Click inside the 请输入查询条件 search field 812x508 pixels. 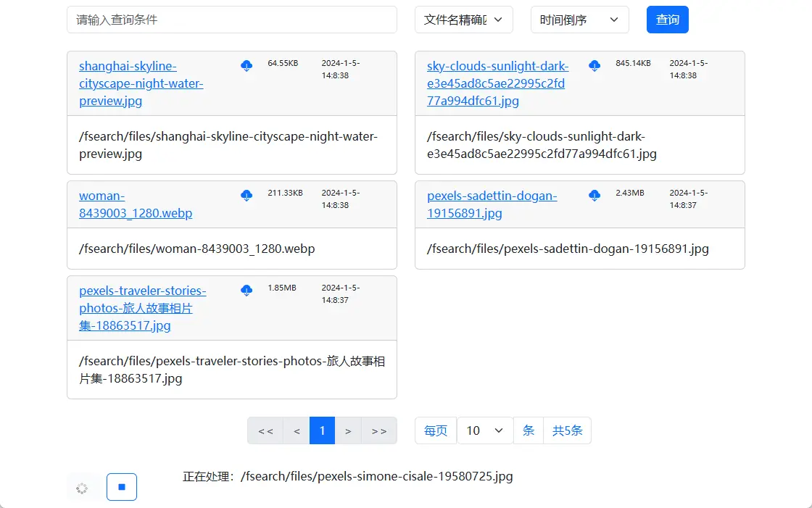click(x=232, y=20)
